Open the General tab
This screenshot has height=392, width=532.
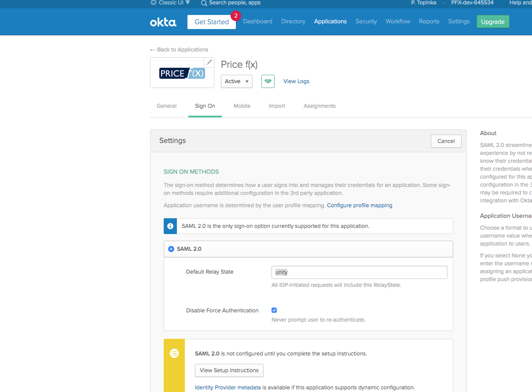166,106
